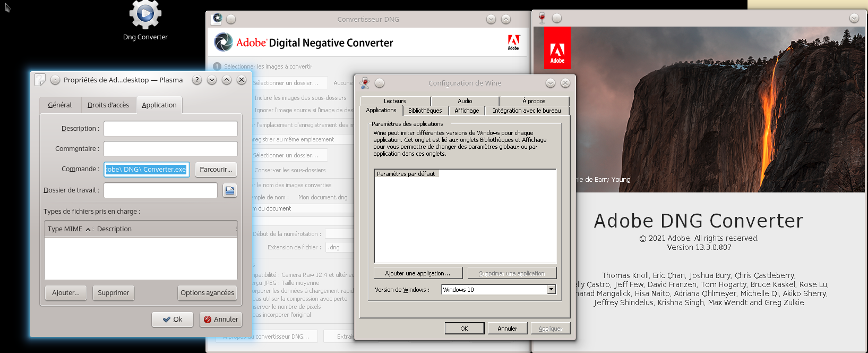Open the Lecteurs tab in Wine configuration

coord(395,101)
